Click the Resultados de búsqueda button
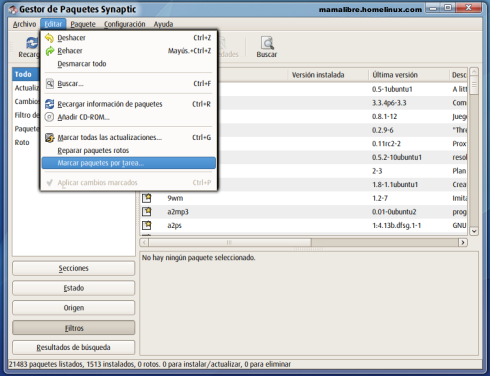Screen dimensions: 490x376 (74, 347)
